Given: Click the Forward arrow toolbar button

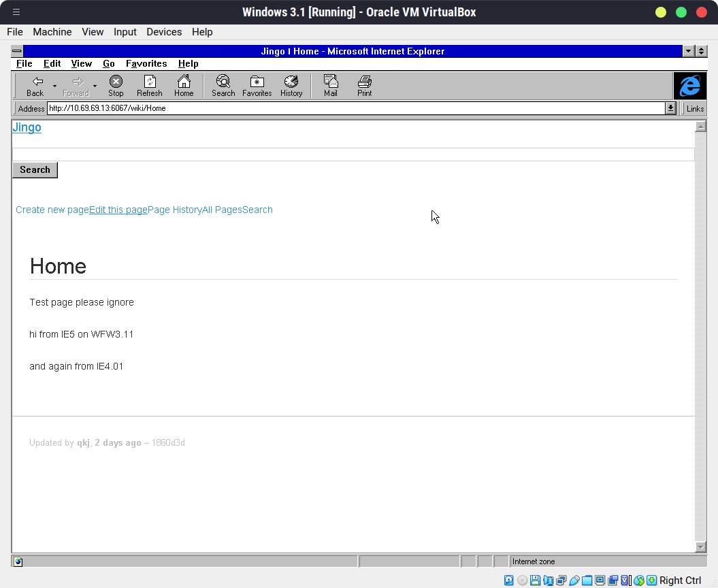Looking at the screenshot, I should click(x=76, y=86).
